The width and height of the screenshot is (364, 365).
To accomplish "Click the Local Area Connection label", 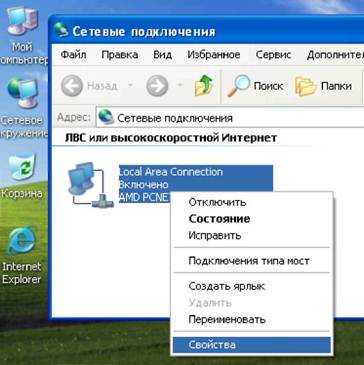I will tap(171, 172).
